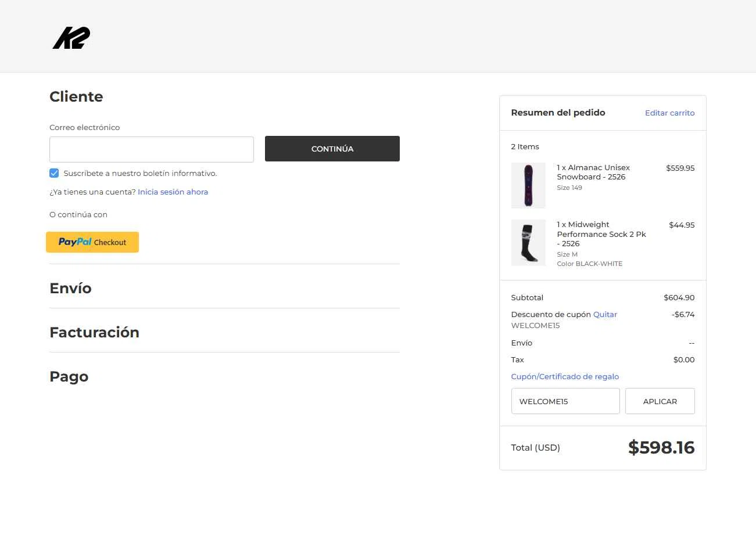This screenshot has width=756, height=536.
Task: Open the Inicia sesión ahora link
Action: pos(173,192)
